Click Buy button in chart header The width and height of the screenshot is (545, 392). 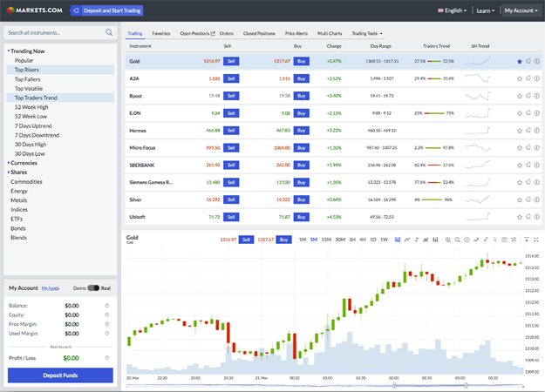click(283, 240)
